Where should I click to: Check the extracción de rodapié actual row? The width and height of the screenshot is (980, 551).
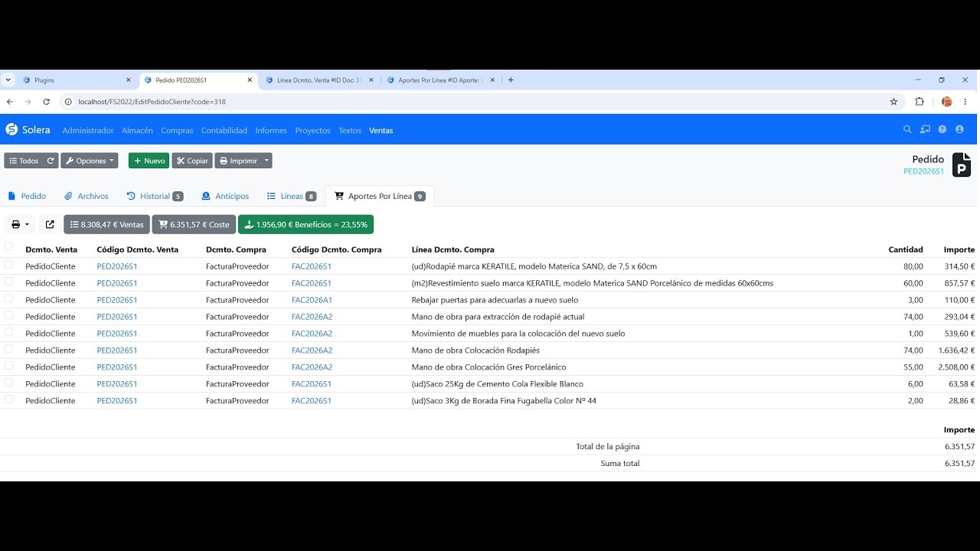pos(9,315)
